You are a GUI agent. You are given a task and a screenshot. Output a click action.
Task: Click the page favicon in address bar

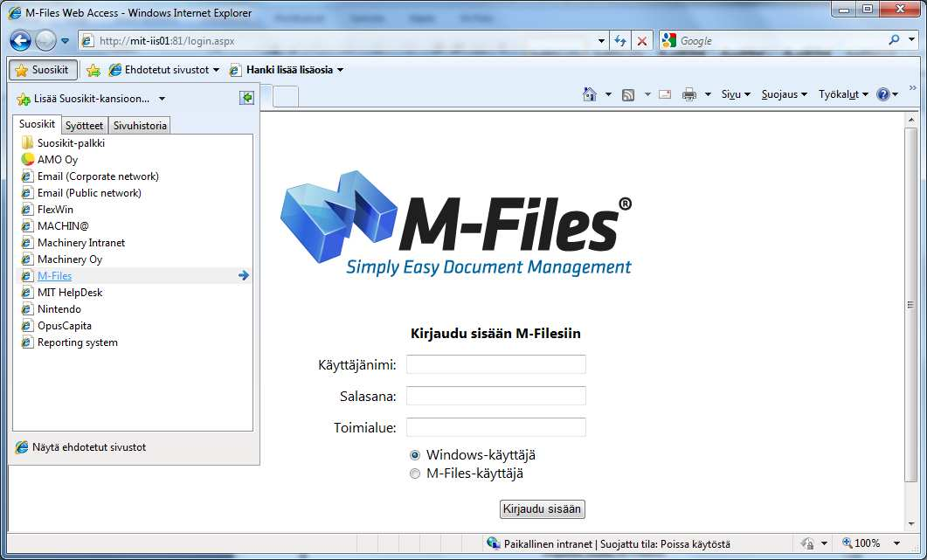pyautogui.click(x=86, y=41)
